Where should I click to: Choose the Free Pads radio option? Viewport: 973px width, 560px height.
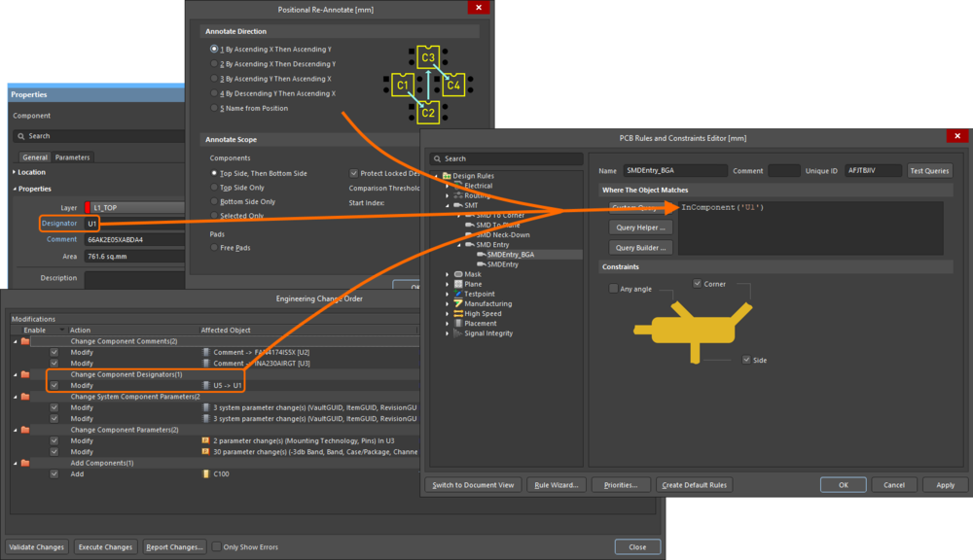(215, 248)
